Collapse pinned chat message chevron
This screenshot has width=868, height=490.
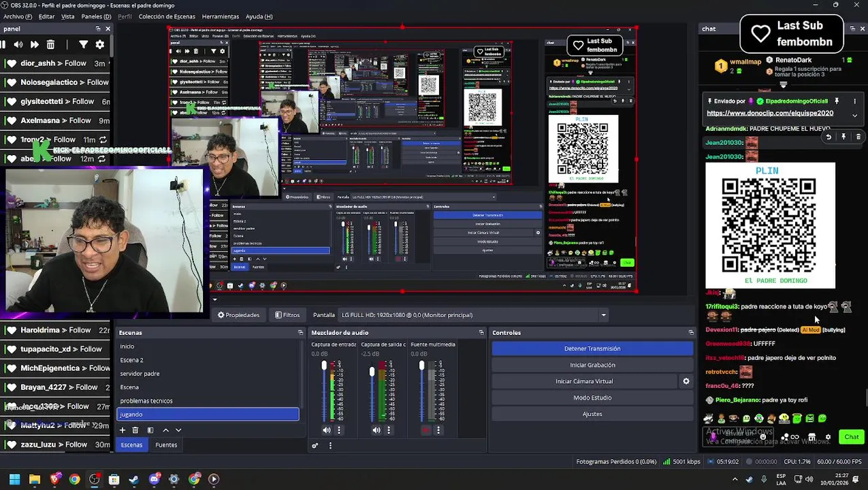coord(855,116)
